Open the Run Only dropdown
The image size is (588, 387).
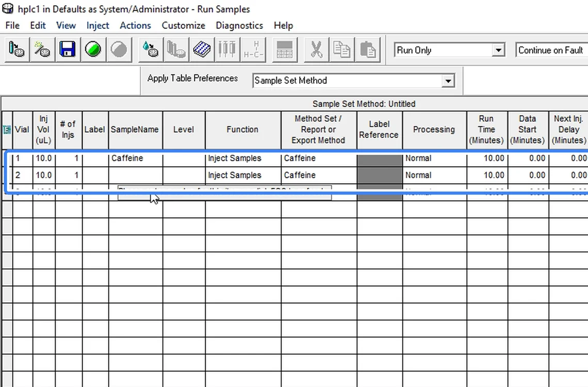point(450,50)
